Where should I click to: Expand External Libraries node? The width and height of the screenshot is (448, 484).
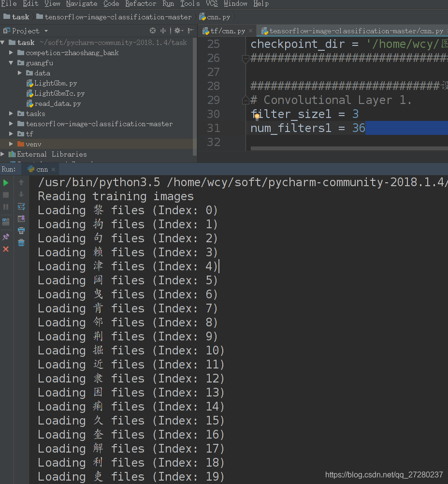click(x=3, y=154)
